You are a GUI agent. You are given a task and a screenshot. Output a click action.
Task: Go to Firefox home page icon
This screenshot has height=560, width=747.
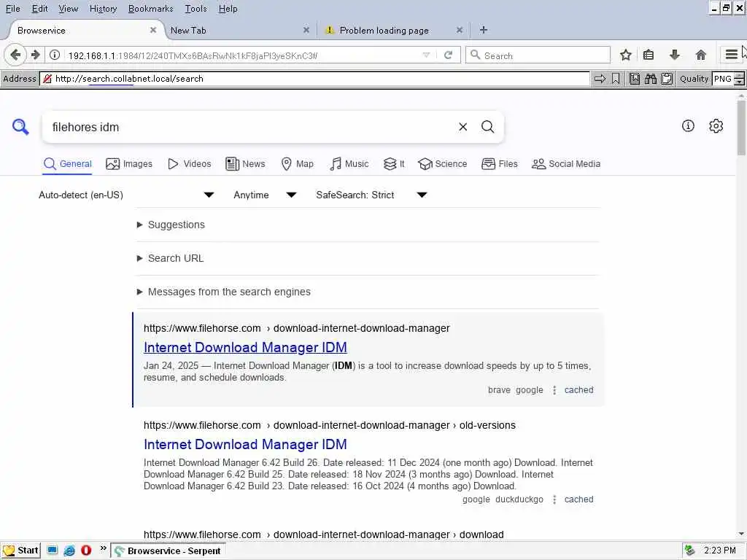(x=701, y=55)
